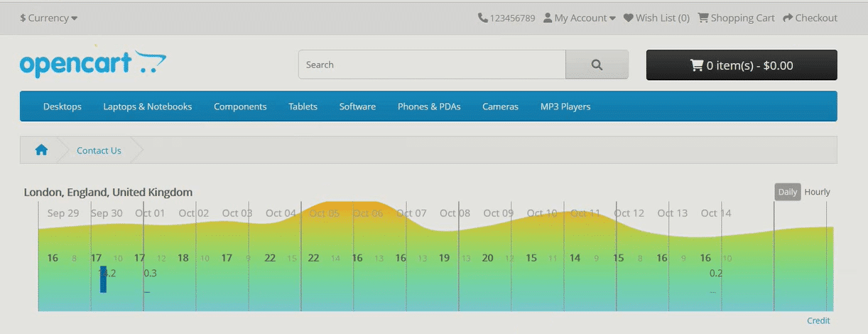Click the home icon in breadcrumb
The width and height of the screenshot is (868, 334).
41,150
